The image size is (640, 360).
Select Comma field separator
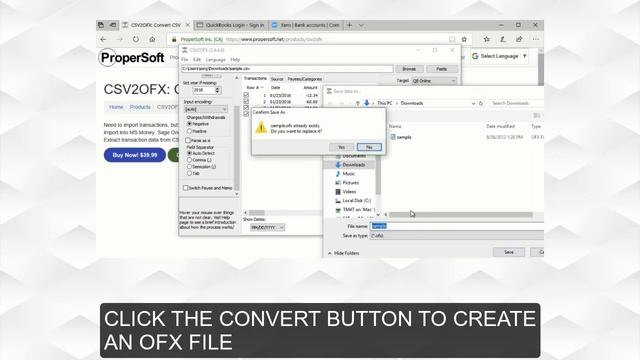click(x=189, y=160)
